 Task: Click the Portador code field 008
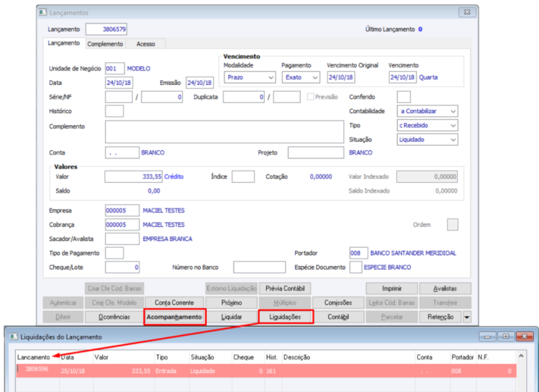(x=358, y=253)
